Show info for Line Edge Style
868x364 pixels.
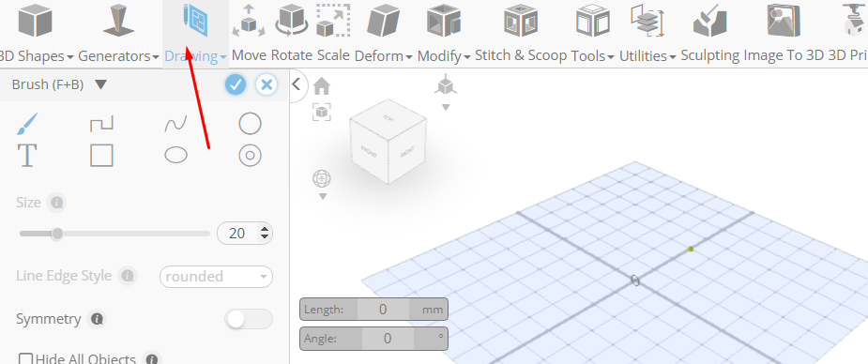pyautogui.click(x=128, y=276)
